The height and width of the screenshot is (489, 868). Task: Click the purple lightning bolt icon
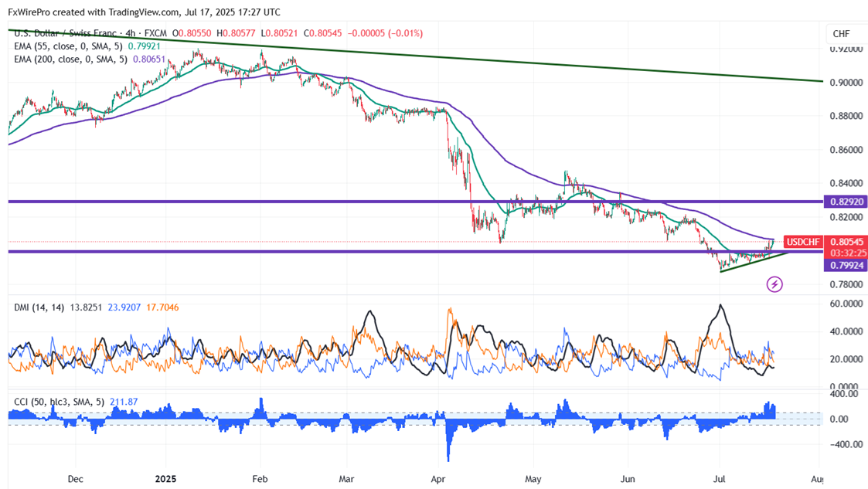pyautogui.click(x=774, y=284)
